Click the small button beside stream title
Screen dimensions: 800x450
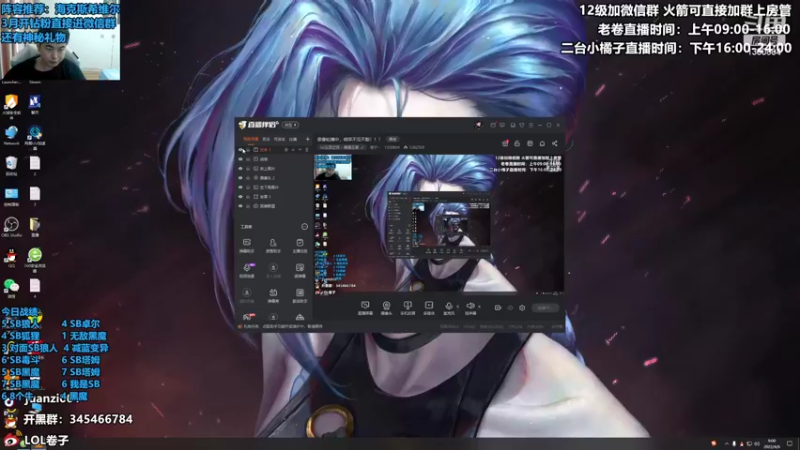pos(393,139)
